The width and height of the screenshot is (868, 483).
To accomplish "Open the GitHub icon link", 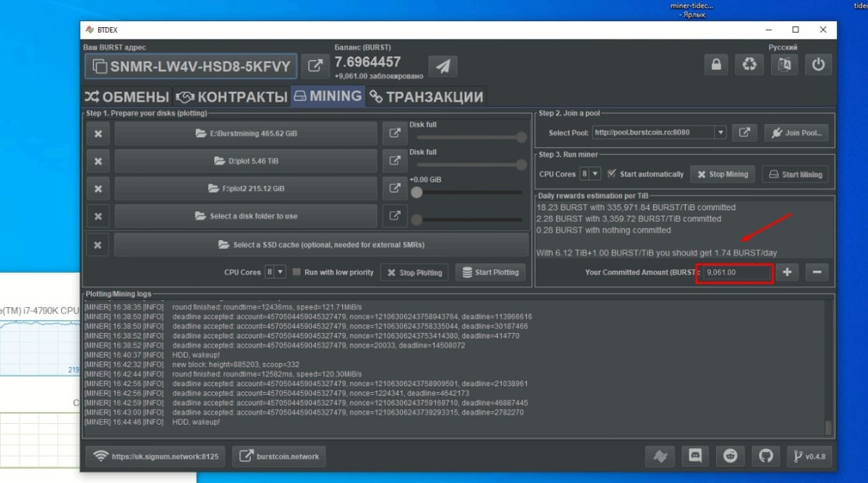I will 766,456.
